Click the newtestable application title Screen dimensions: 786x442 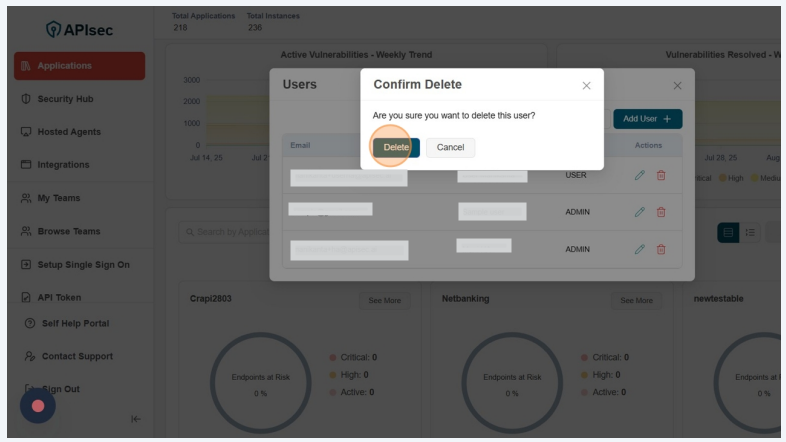(718, 299)
